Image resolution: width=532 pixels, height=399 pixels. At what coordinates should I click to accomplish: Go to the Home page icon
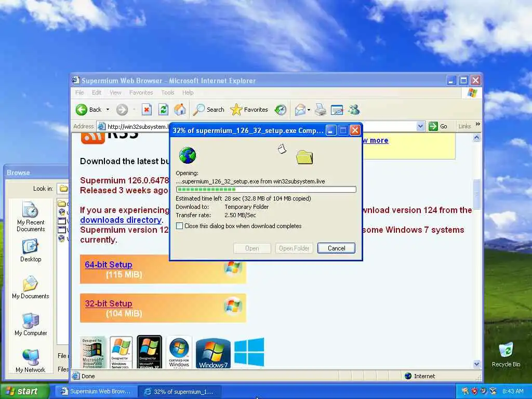tap(180, 110)
